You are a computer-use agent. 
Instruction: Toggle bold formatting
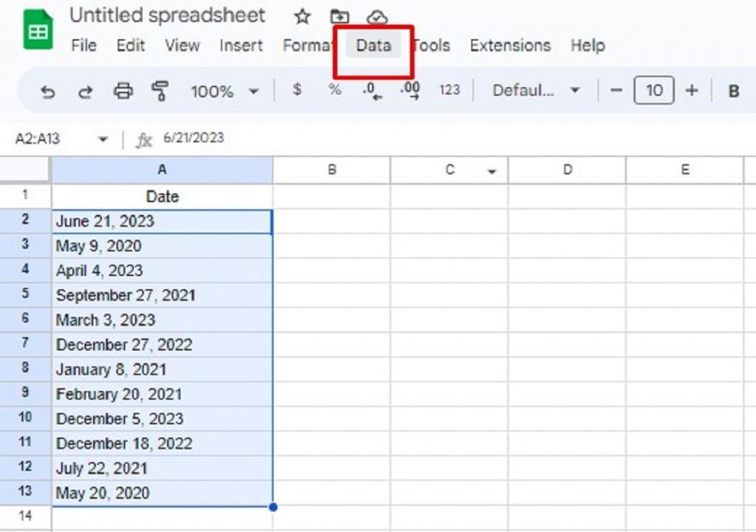734,91
